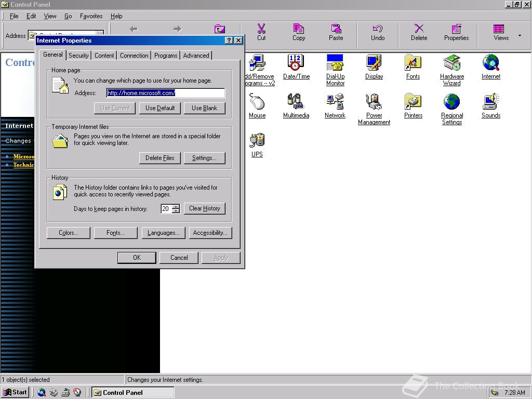Open the Languages dialog button
The height and width of the screenshot is (399, 532).
[163, 233]
